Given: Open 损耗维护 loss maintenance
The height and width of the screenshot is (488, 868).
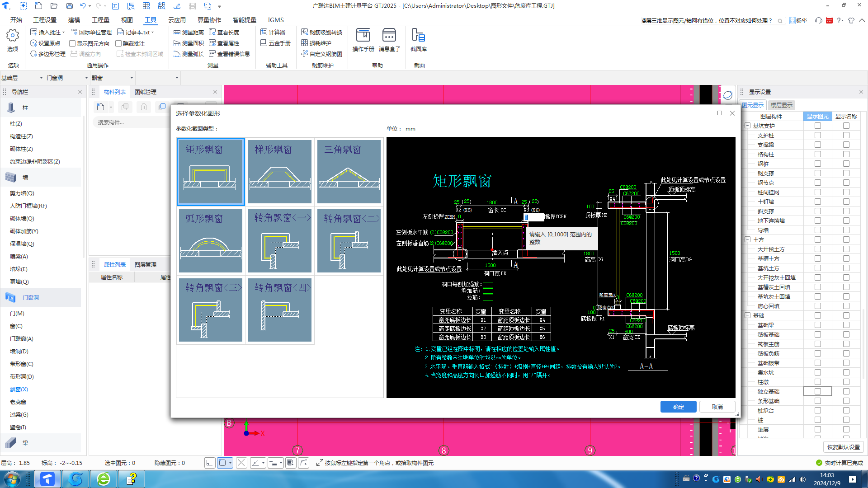Looking at the screenshot, I should (x=316, y=43).
